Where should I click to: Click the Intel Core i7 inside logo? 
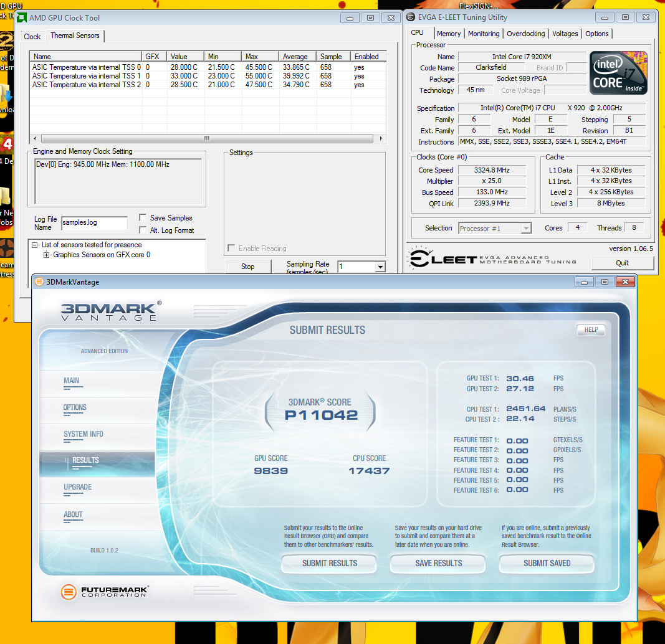pos(618,72)
